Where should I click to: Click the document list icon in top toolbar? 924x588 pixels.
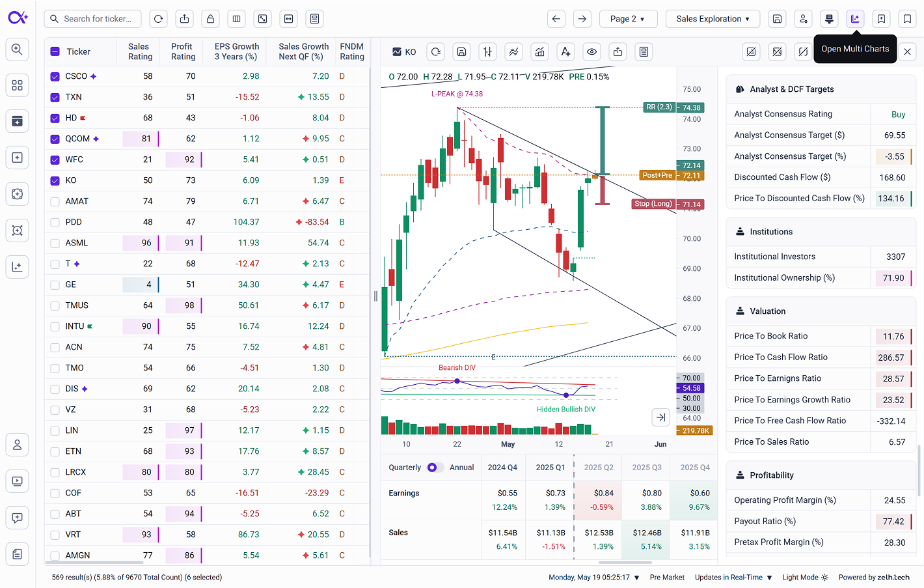point(315,19)
